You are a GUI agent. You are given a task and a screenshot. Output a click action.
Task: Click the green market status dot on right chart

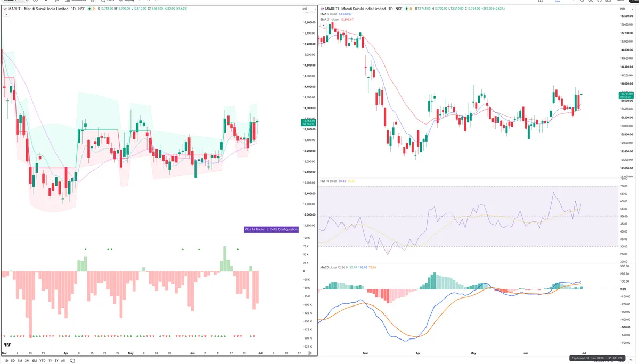(407, 9)
